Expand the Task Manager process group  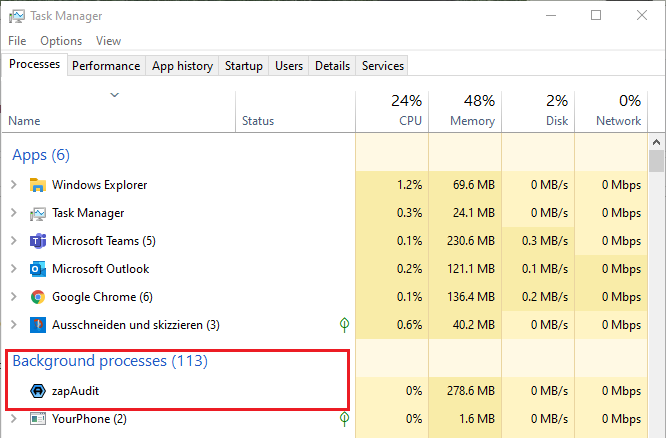point(14,213)
